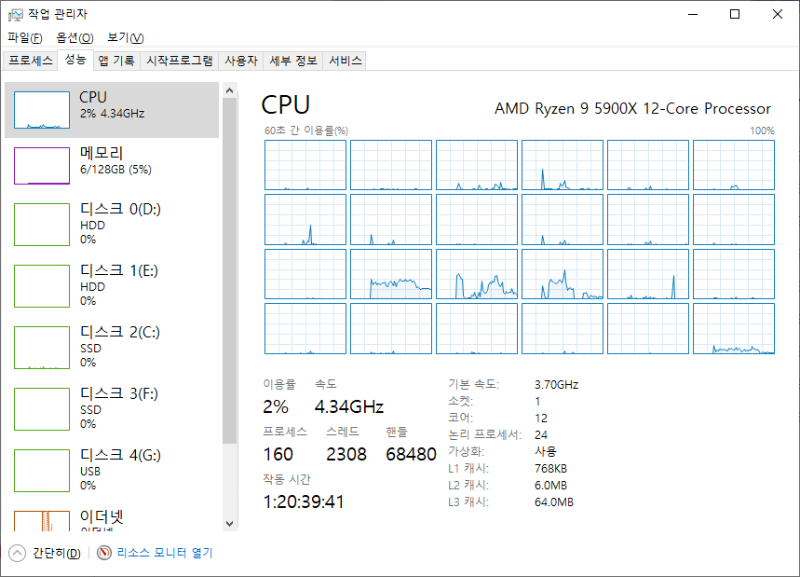Screen dimensions: 800x577
Task: Open the 파일(F) menu
Action: point(25,38)
